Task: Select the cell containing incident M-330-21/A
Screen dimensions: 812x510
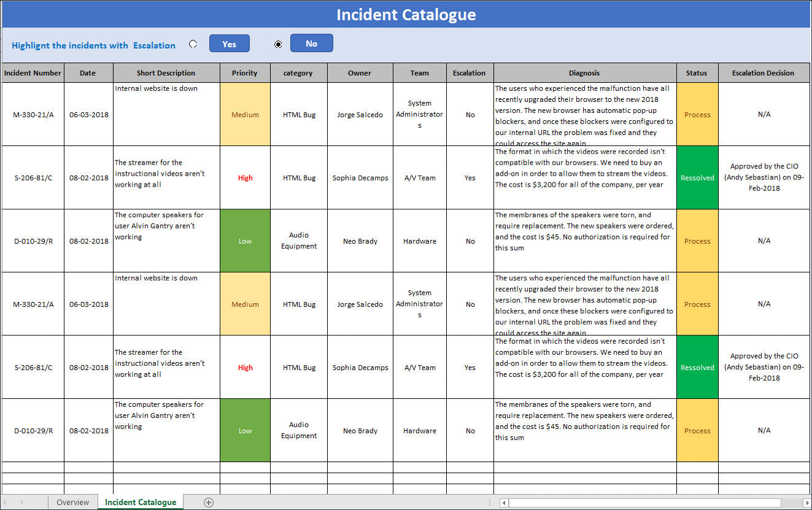Action: 33,114
